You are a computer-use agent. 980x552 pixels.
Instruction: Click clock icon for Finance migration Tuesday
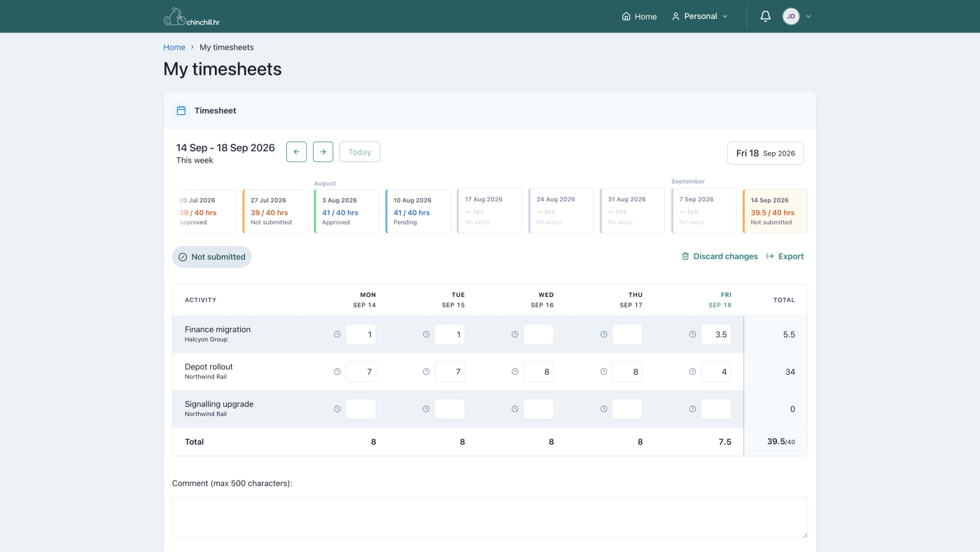tap(426, 334)
